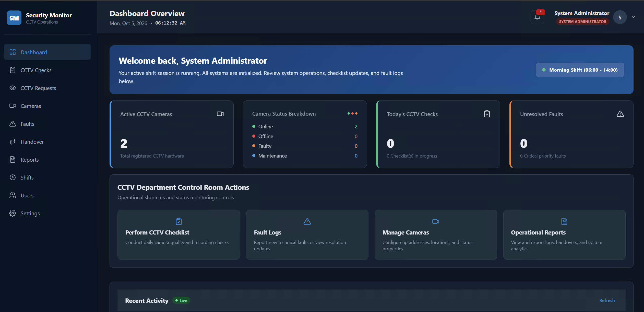Click the 'Dashboard Overview' page title
This screenshot has width=644, height=312.
click(147, 13)
